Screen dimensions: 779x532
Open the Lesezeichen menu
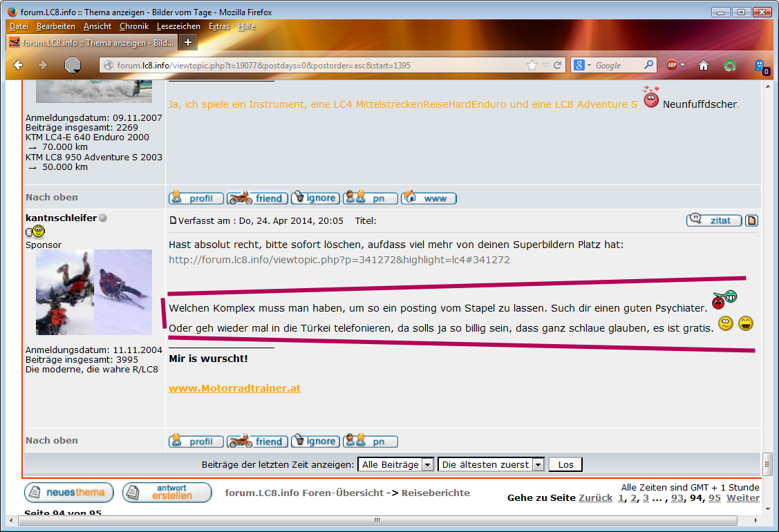[x=178, y=26]
